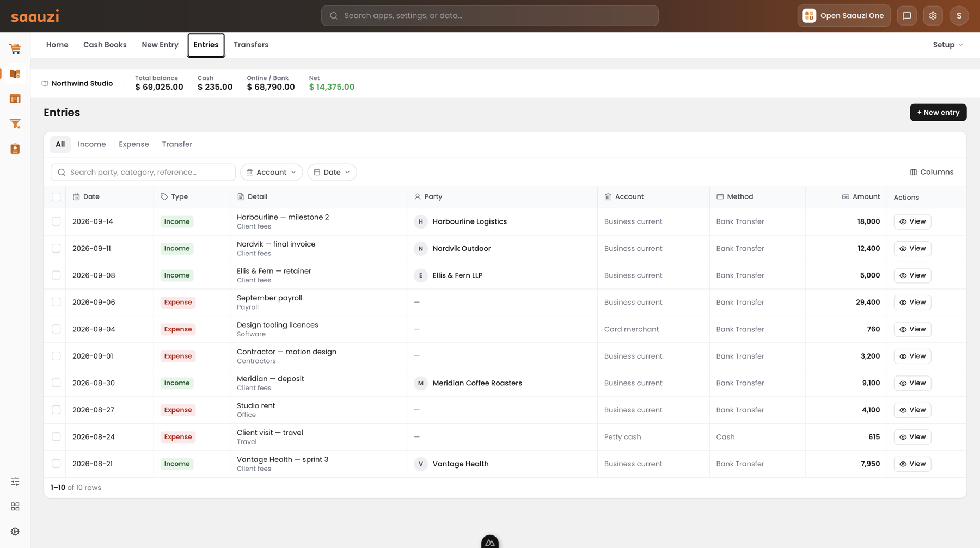The height and width of the screenshot is (548, 980).
Task: View the Client visit travel entry
Action: point(912,437)
